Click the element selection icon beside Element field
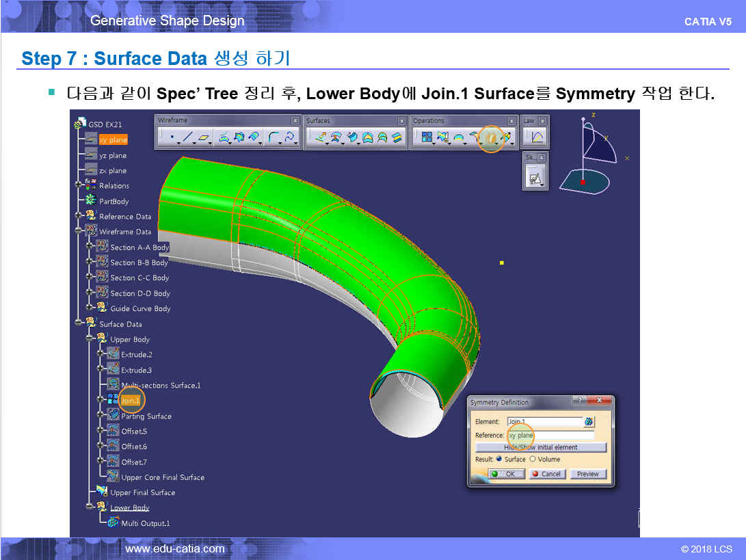The width and height of the screenshot is (746, 560). coord(589,421)
